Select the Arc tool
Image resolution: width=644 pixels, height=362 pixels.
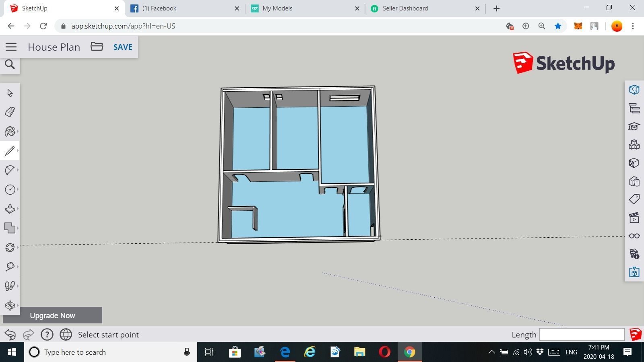10,170
